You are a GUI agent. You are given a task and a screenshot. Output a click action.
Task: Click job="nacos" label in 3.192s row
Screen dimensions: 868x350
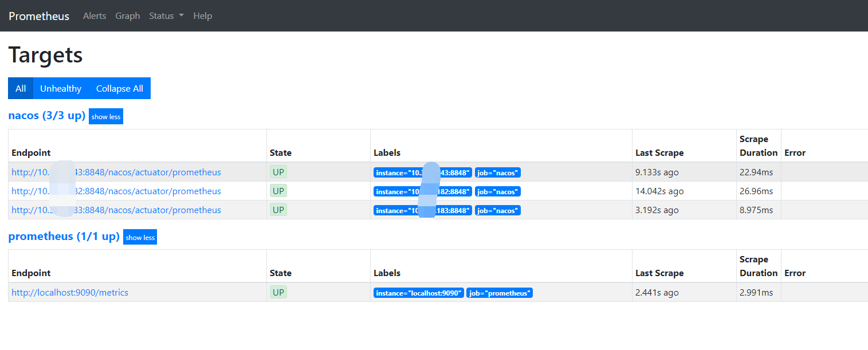[497, 210]
